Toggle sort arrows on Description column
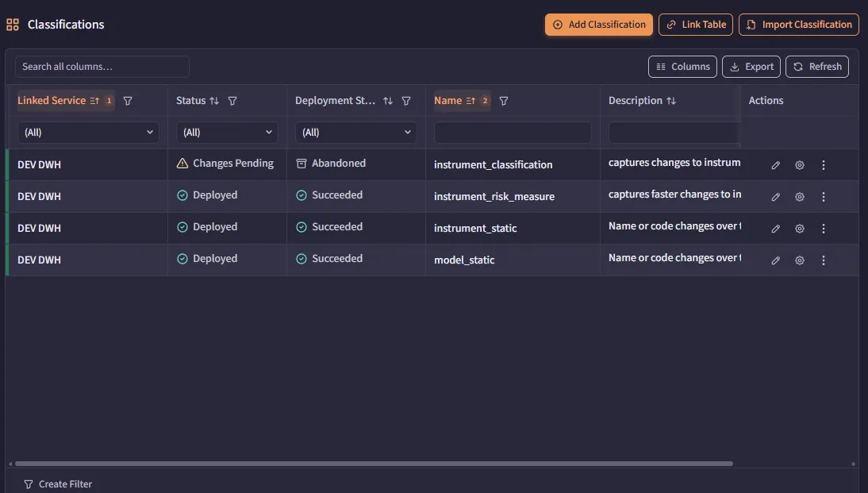 671,101
